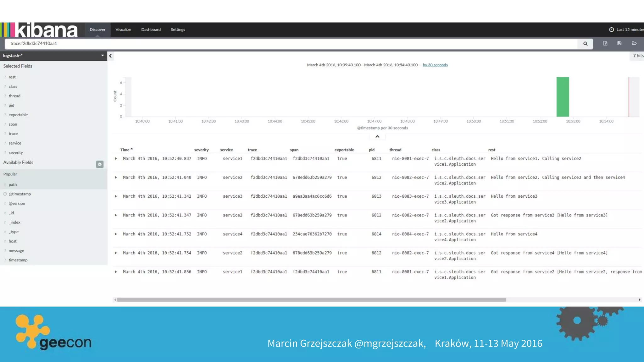The height and width of the screenshot is (362, 644).
Task: Switch to the Visualize tab
Action: coord(123,30)
